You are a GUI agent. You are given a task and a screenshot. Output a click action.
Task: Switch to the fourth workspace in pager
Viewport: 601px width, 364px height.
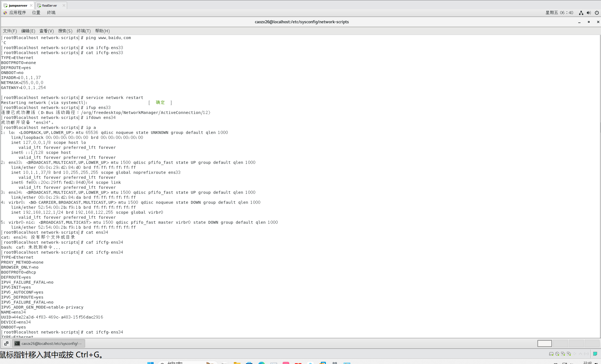[592, 343]
